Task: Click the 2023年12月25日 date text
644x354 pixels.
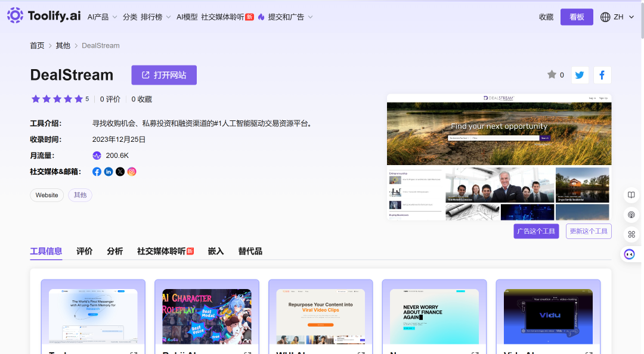Action: 119,139
